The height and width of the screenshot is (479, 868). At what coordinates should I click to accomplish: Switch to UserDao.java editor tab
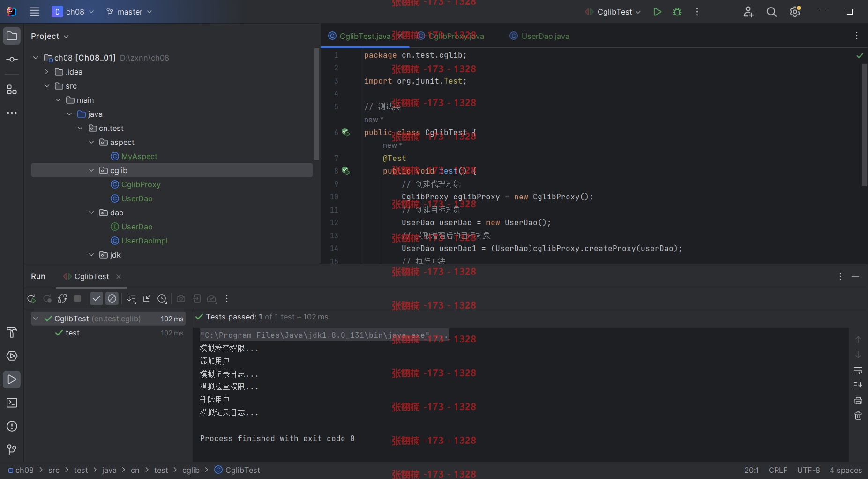[539, 36]
